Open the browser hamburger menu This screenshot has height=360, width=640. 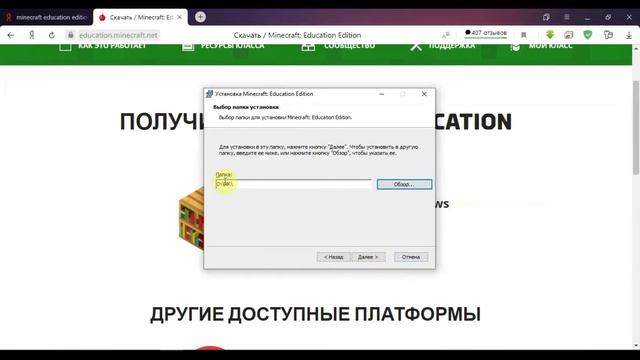(567, 17)
